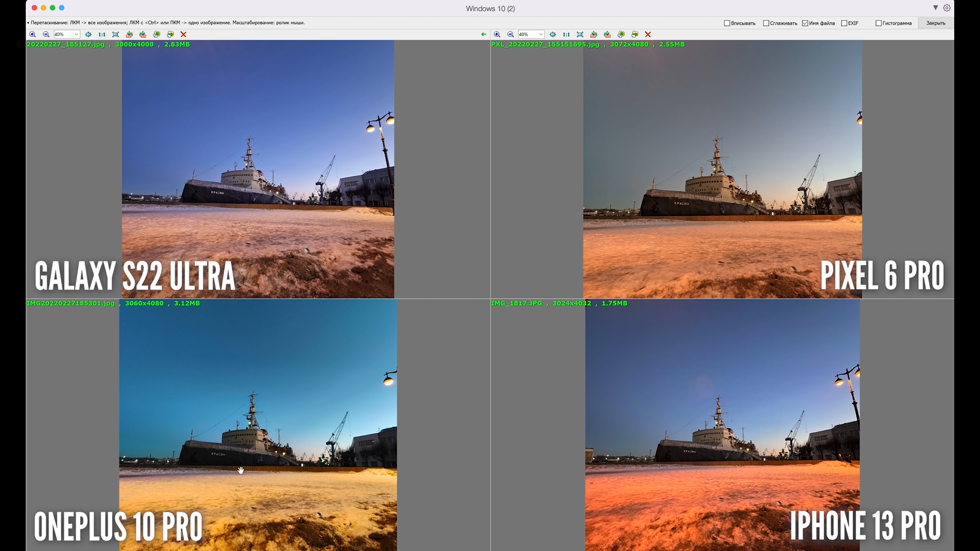The image size is (980, 551).
Task: Enable the Вписывать checkbox
Action: tap(727, 23)
